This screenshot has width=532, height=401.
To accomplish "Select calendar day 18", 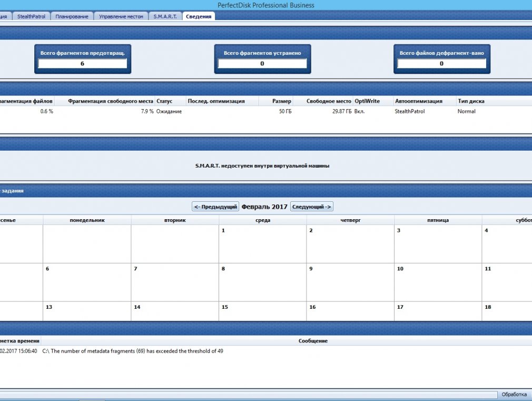I will [x=507, y=311].
